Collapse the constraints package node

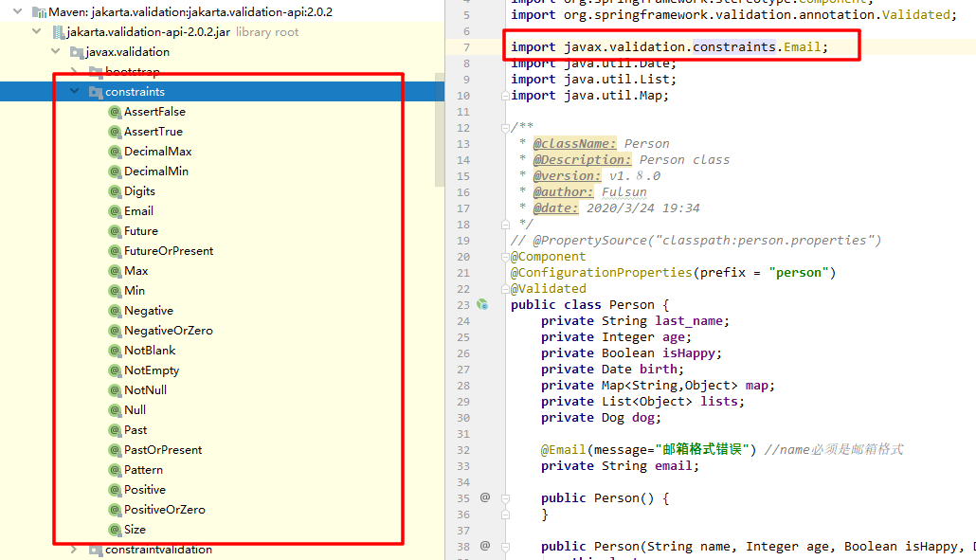[x=75, y=92]
